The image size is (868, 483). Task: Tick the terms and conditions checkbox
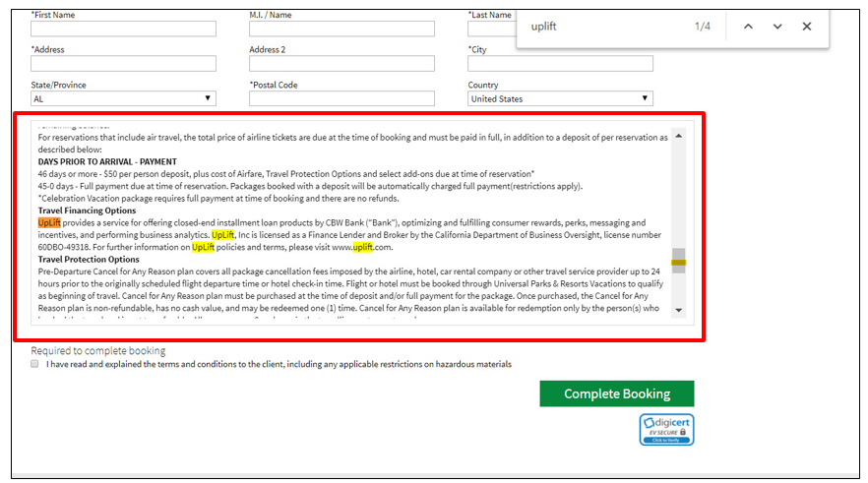point(34,364)
